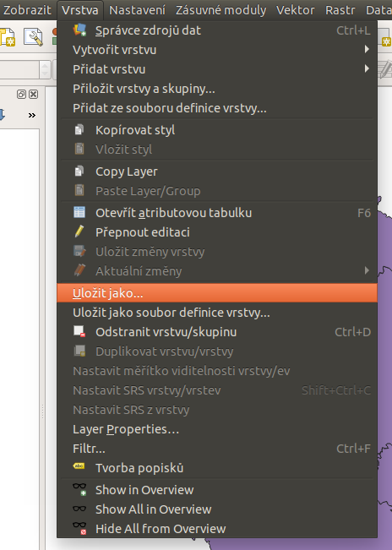Select Filtr... menu entry
The image size is (392, 550).
pyautogui.click(x=217, y=449)
